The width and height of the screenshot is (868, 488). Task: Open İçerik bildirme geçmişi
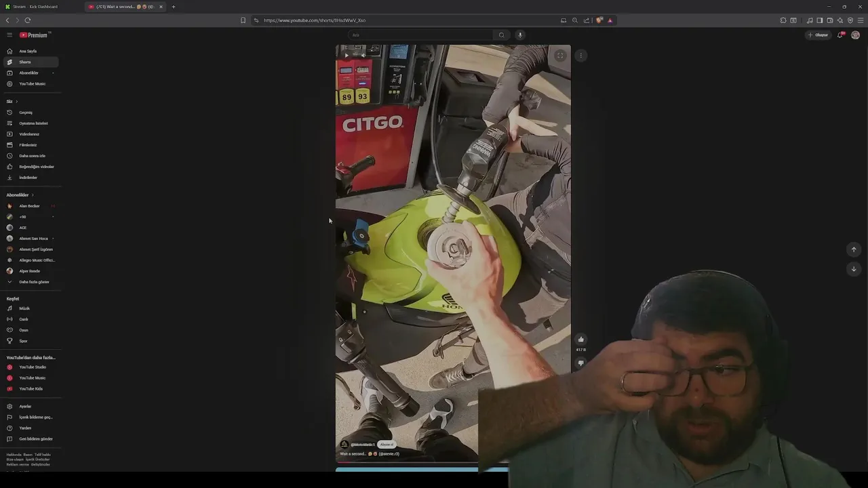coord(31,417)
